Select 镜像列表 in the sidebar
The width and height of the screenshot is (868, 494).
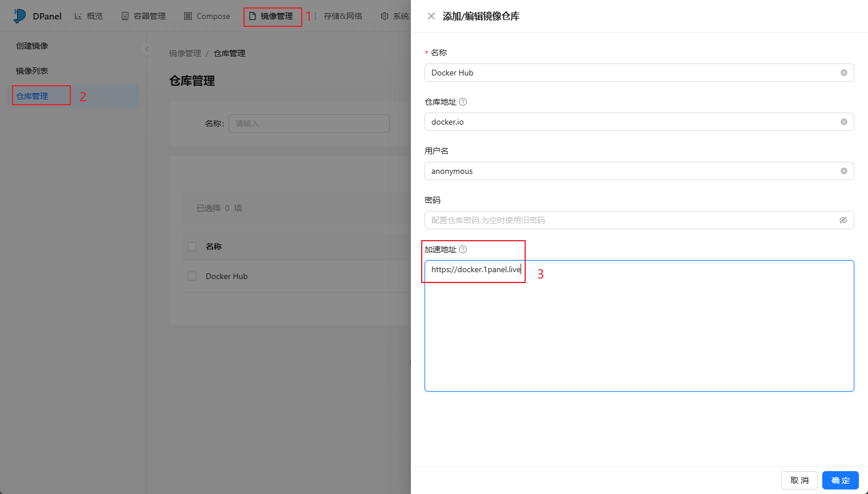pos(32,71)
